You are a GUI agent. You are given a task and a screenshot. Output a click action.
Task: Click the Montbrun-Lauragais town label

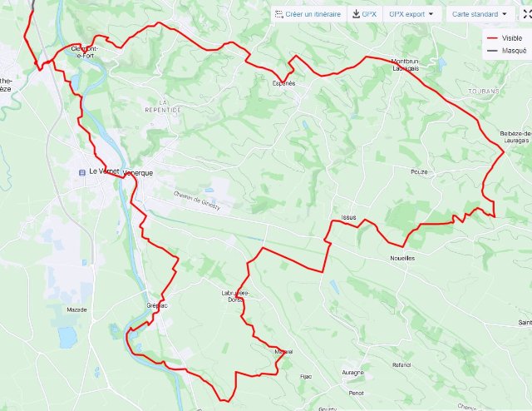click(406, 65)
